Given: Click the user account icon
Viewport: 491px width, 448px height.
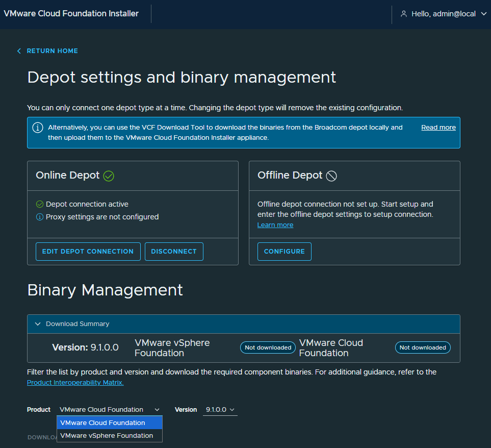Looking at the screenshot, I should [404, 14].
